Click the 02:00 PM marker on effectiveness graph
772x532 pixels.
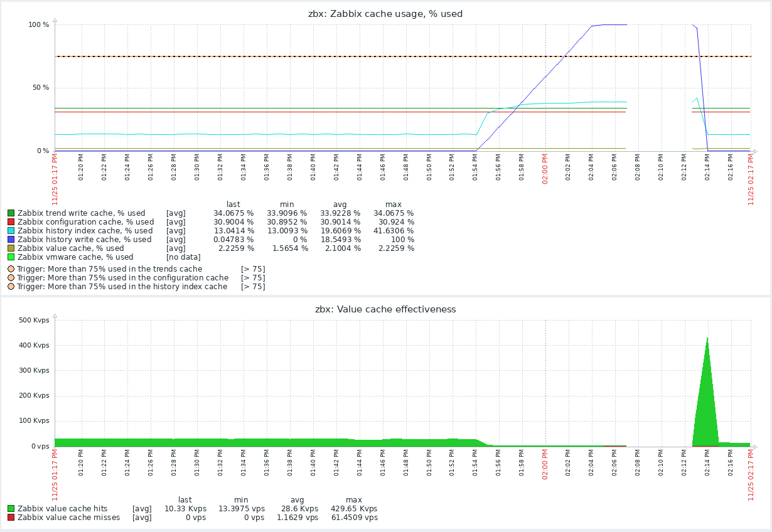coord(545,464)
